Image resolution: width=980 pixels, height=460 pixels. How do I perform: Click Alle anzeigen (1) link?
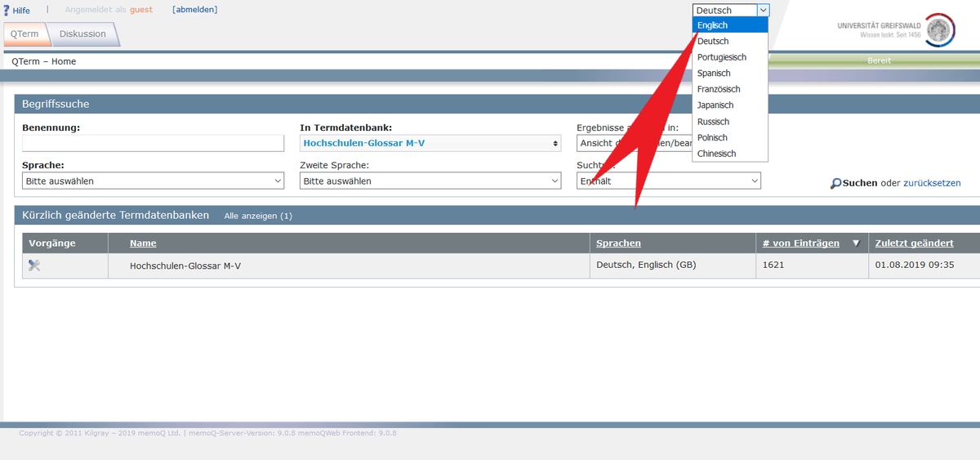click(258, 216)
